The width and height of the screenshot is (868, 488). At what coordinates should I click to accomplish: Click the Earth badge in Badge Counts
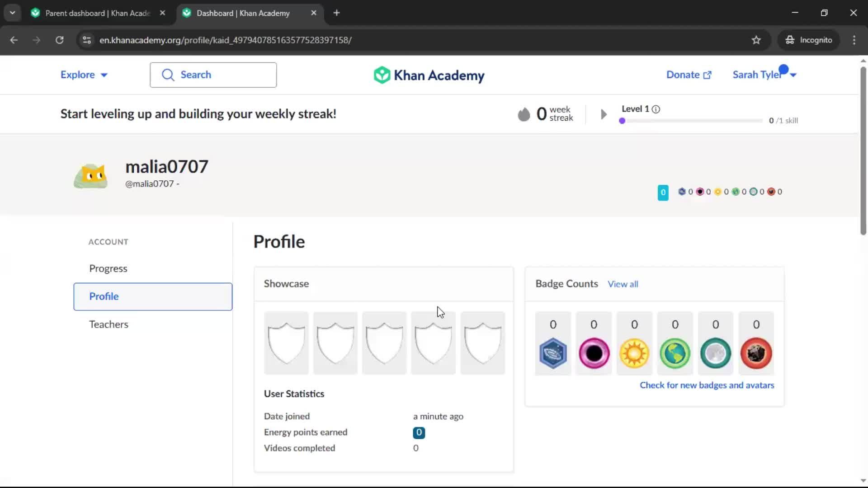tap(675, 353)
